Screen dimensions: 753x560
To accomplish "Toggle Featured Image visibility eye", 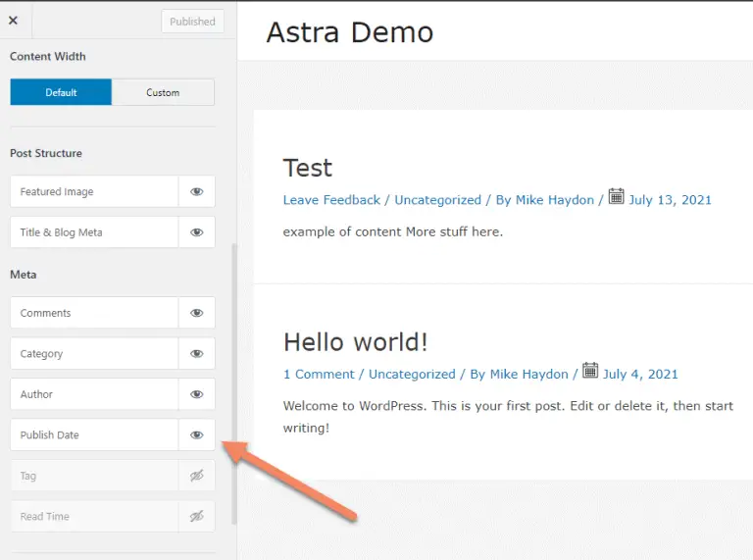I will 196,191.
